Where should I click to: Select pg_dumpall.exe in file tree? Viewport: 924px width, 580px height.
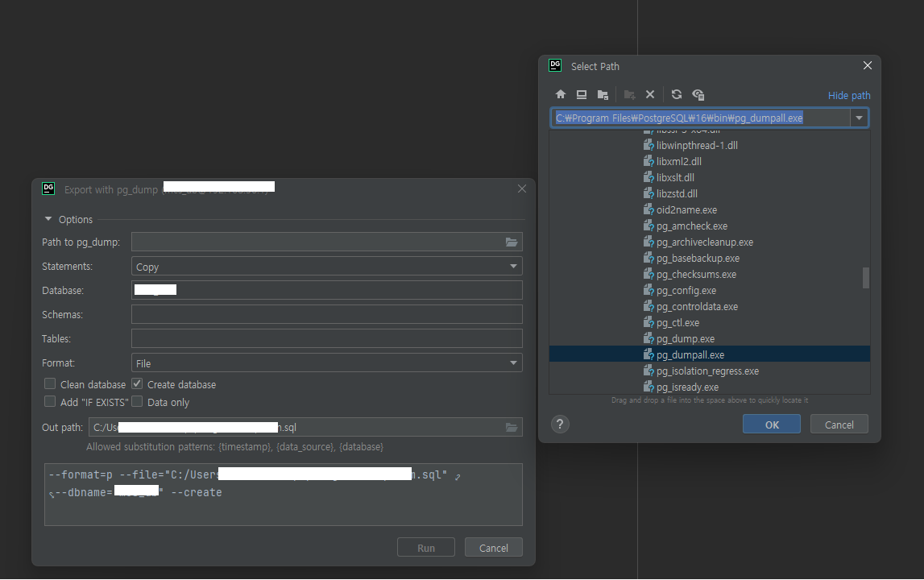coord(710,354)
